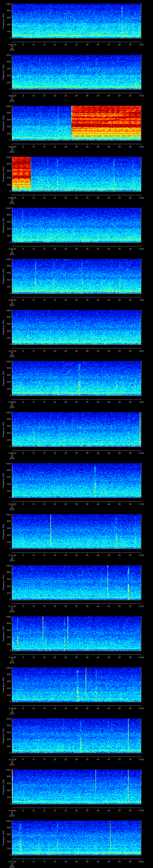Screen dimensions: 153x868
Task: Select the spectrogram panel starting at 9:07:00
Action: [76, 327]
